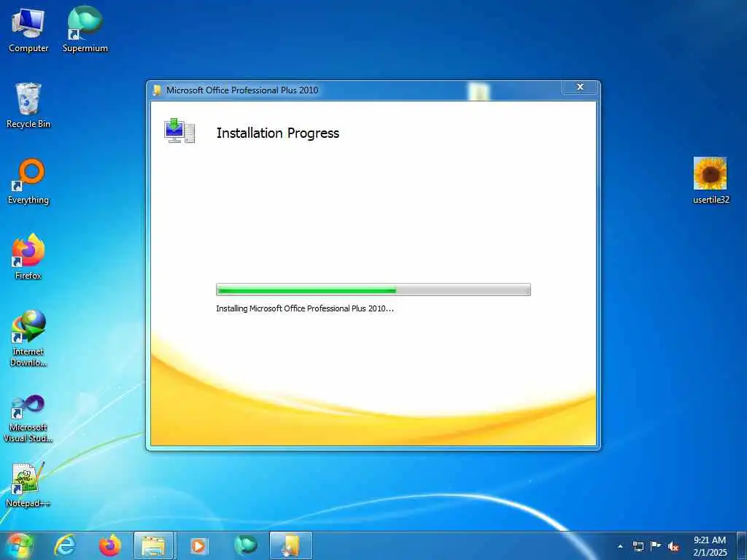Viewport: 747px width, 560px height.
Task: Select the Everything search shortcut
Action: (x=28, y=182)
